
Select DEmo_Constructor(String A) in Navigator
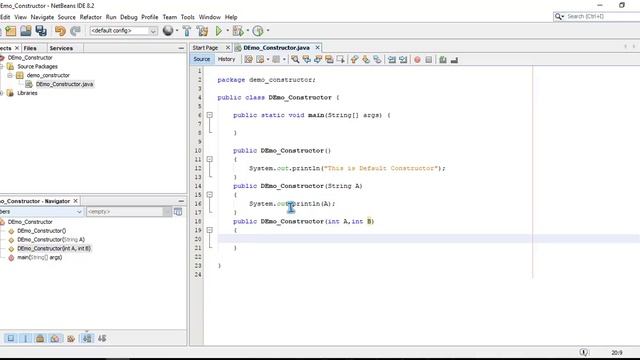point(51,240)
